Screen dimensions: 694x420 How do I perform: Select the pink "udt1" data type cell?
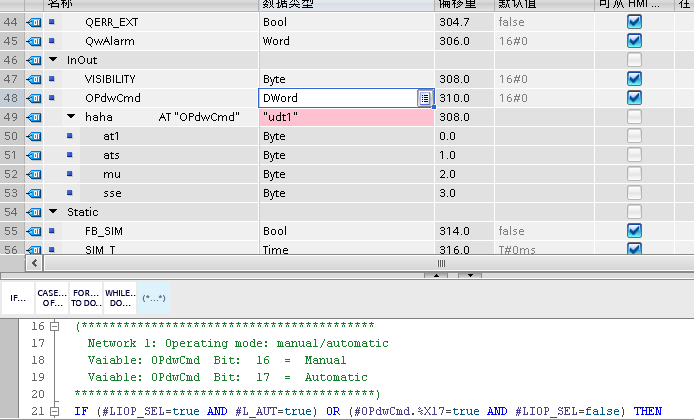click(347, 117)
